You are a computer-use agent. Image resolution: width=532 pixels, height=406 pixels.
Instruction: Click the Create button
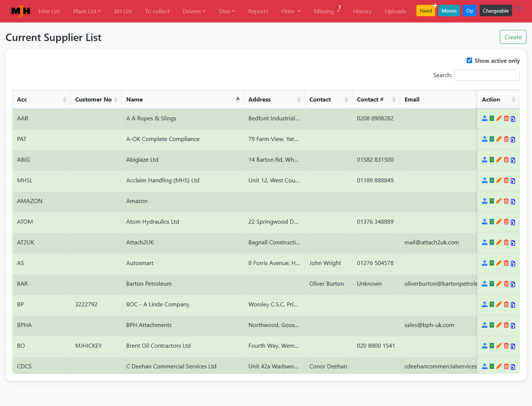point(513,37)
